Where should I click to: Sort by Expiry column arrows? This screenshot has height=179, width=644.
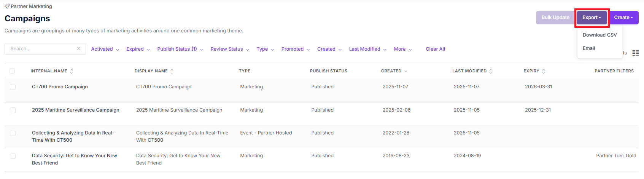(x=544, y=71)
